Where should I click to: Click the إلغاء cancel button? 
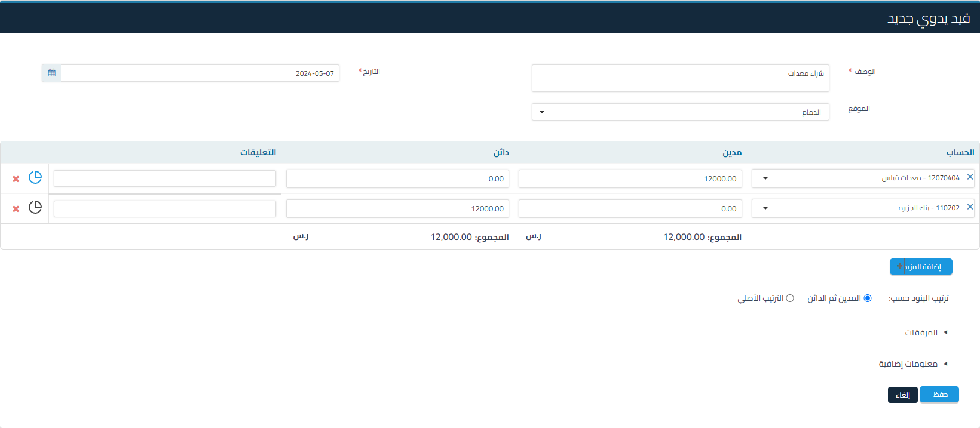point(902,395)
